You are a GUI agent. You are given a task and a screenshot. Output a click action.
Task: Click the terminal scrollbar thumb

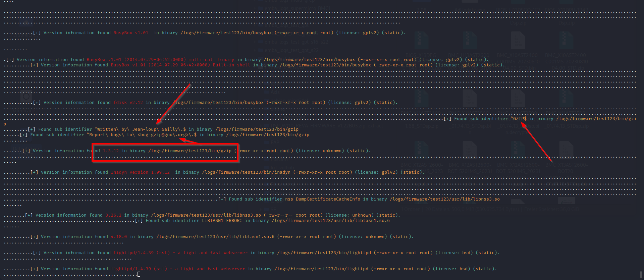click(641, 275)
